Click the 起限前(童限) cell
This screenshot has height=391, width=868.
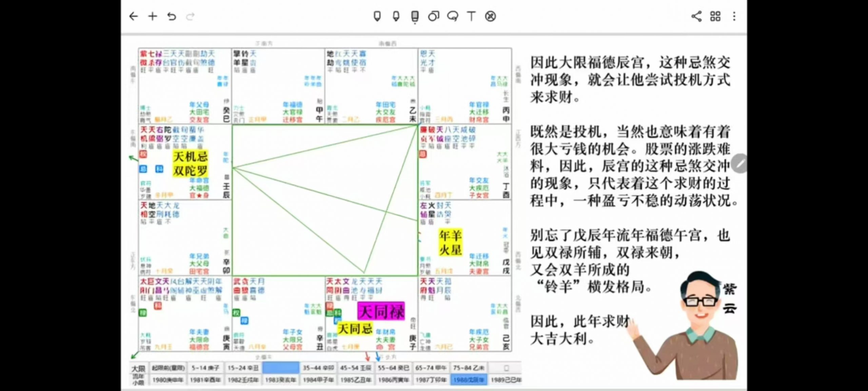168,368
